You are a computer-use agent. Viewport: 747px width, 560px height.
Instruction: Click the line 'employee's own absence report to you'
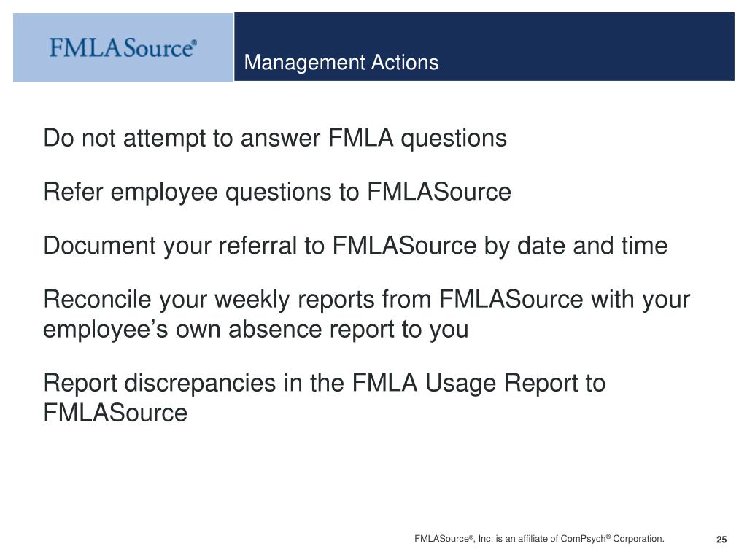point(256,330)
